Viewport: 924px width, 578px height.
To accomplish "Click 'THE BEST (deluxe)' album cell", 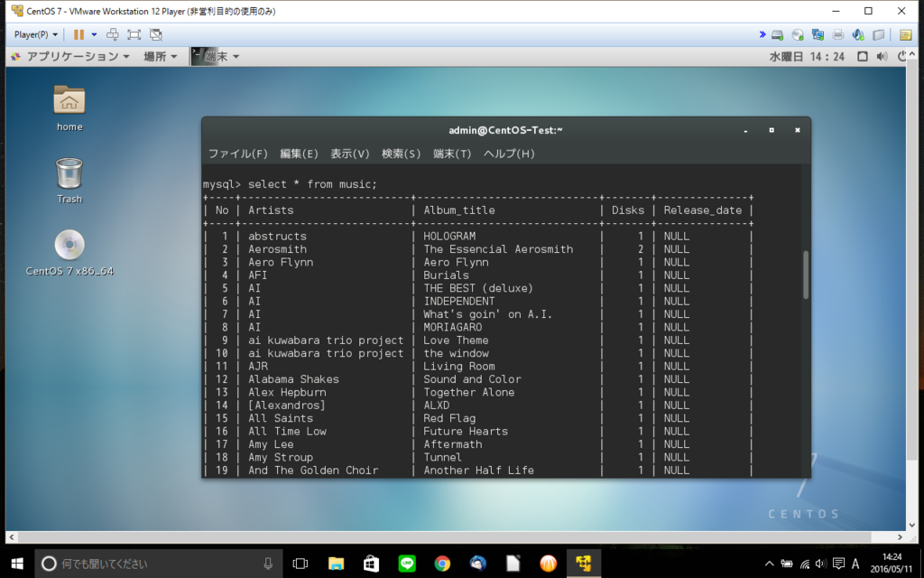I will coord(478,288).
